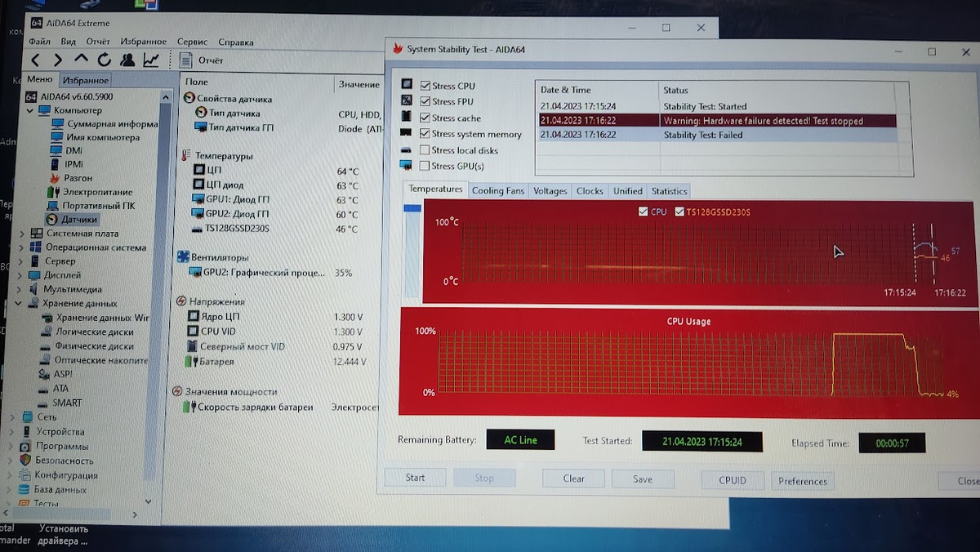
Task: Click the Значения мощности power icon
Action: (176, 392)
